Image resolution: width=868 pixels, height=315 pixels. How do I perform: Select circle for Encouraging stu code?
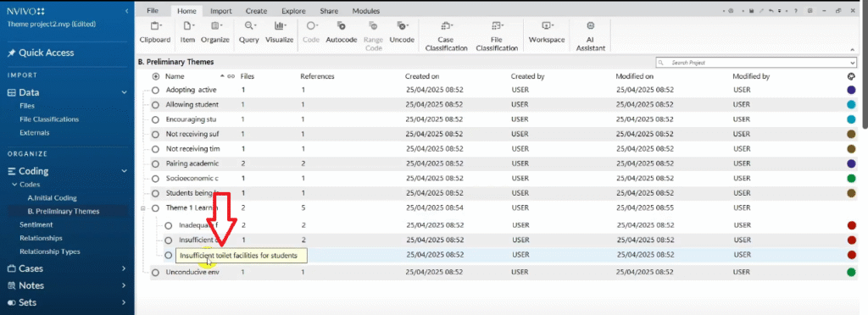[156, 119]
